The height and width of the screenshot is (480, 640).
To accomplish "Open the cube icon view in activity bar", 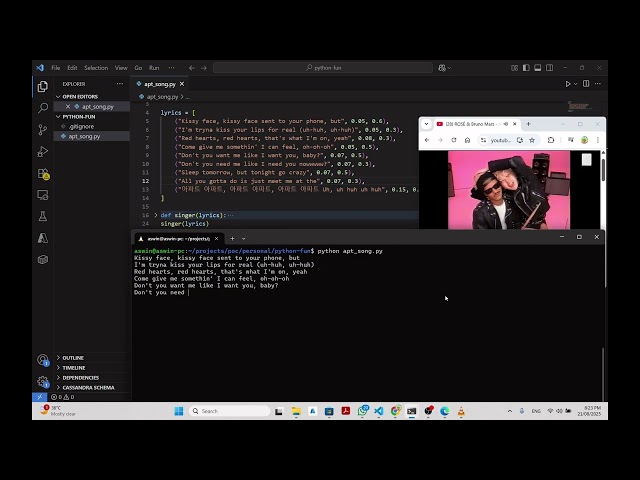I will coord(42,260).
